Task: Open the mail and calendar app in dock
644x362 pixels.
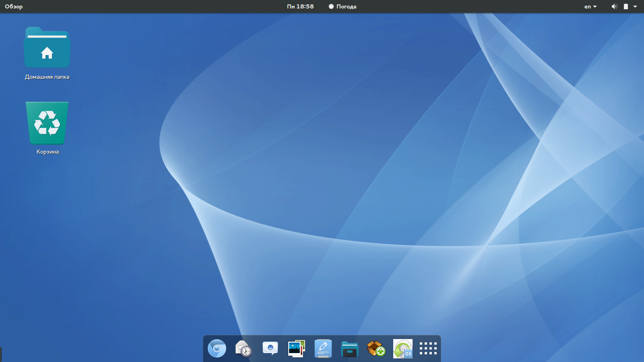Action: click(244, 348)
